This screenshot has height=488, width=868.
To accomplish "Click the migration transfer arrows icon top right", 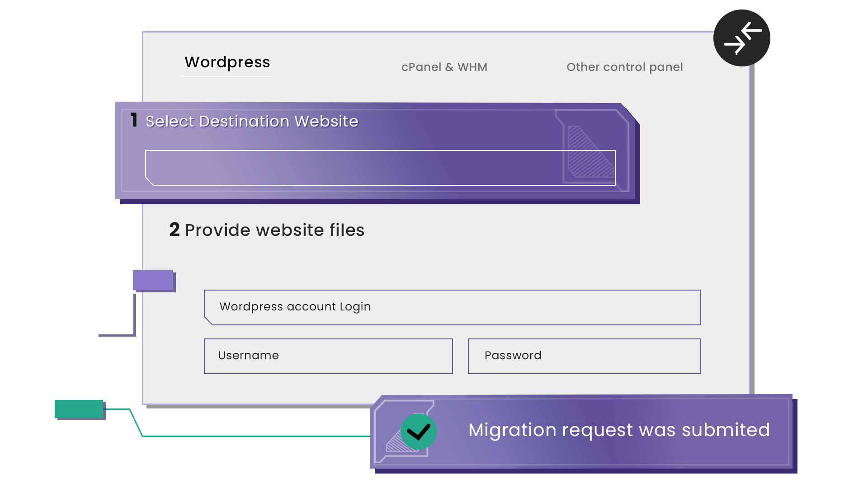I will coord(741,38).
